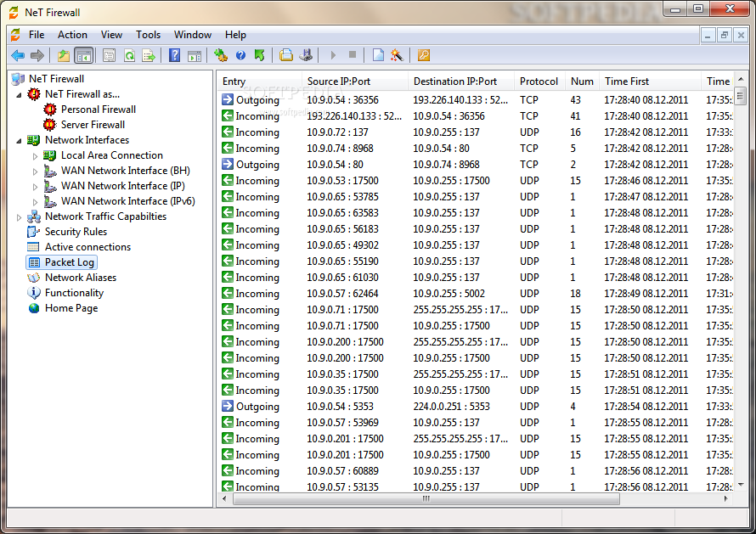This screenshot has height=534, width=756.
Task: Expand the WAN Network Interface (BH) node
Action: click(x=35, y=171)
